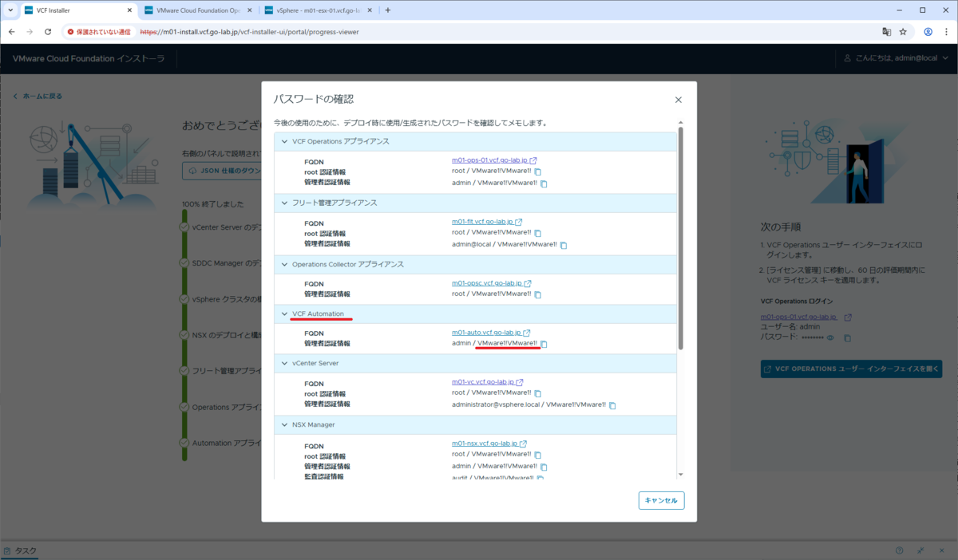Screen dimensions: 958x560
Task: Collapse vCenter Server section
Action: [x=284, y=363]
